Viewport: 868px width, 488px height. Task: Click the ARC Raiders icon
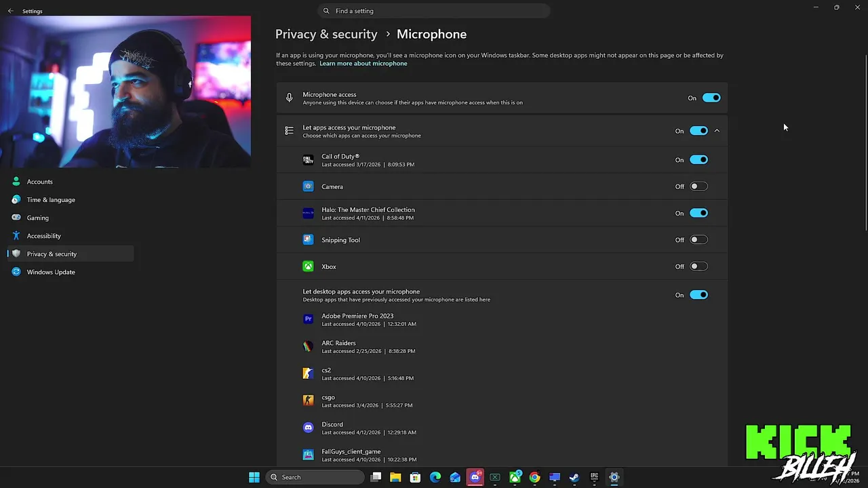pos(308,346)
